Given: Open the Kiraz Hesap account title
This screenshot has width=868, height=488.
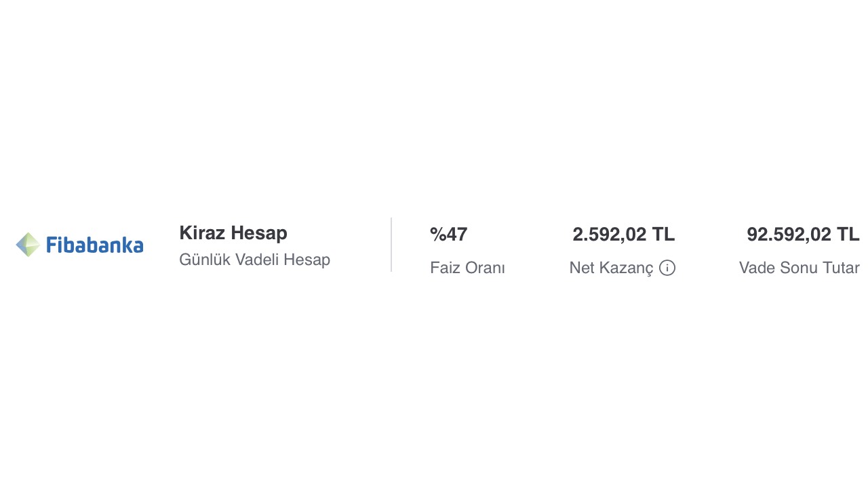Looking at the screenshot, I should [233, 233].
